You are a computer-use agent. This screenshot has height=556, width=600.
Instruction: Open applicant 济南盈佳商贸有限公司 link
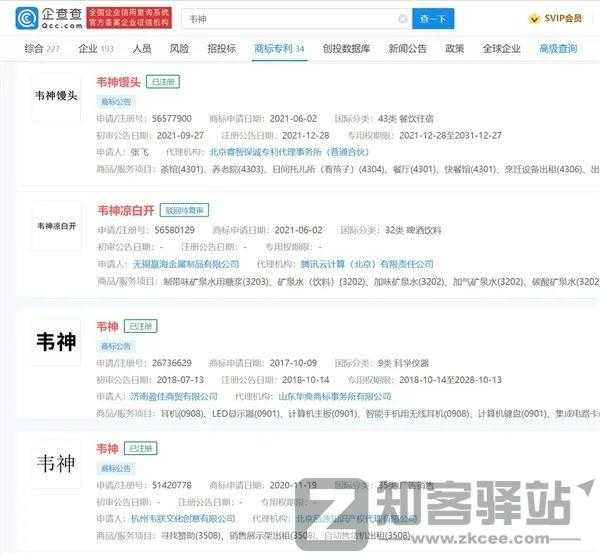174,396
